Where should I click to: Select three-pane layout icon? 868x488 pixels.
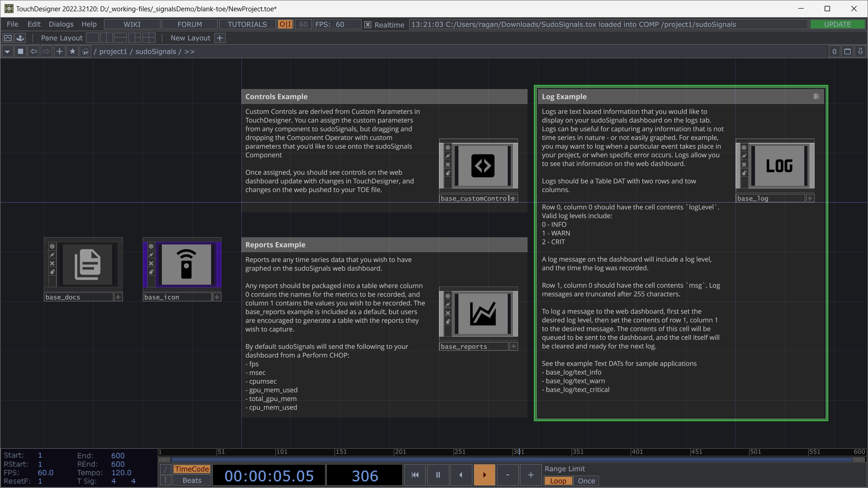click(135, 38)
